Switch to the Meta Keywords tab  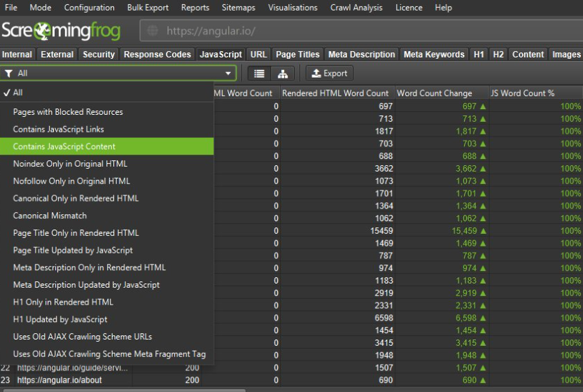(434, 55)
